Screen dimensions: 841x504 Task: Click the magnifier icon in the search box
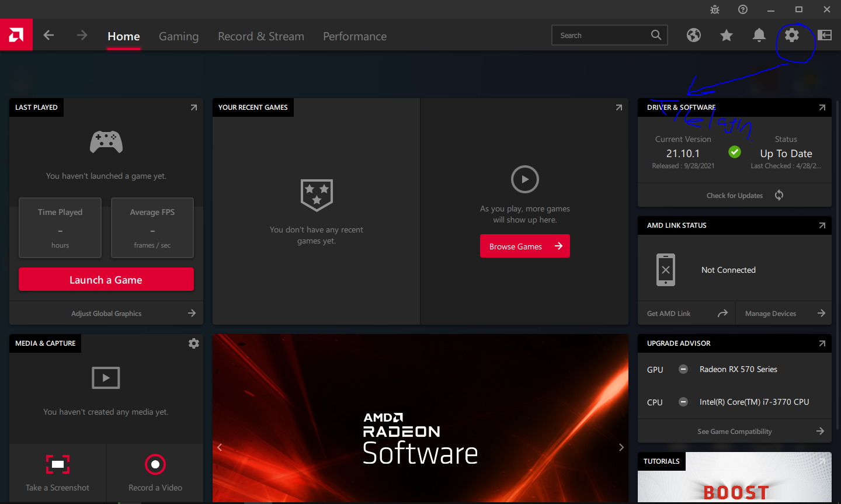tap(656, 35)
